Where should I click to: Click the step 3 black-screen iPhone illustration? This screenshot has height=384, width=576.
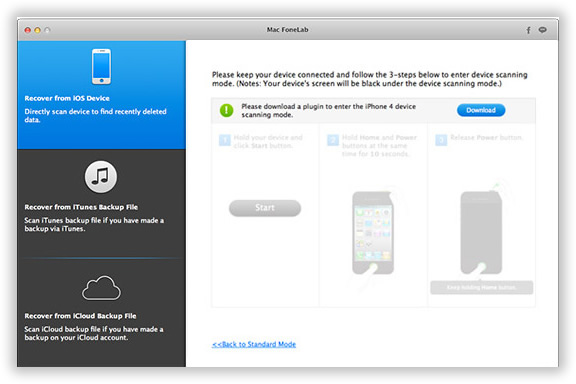click(481, 233)
